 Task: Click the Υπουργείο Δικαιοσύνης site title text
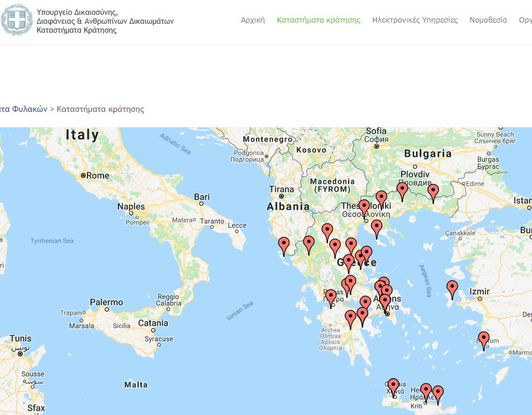click(x=105, y=21)
